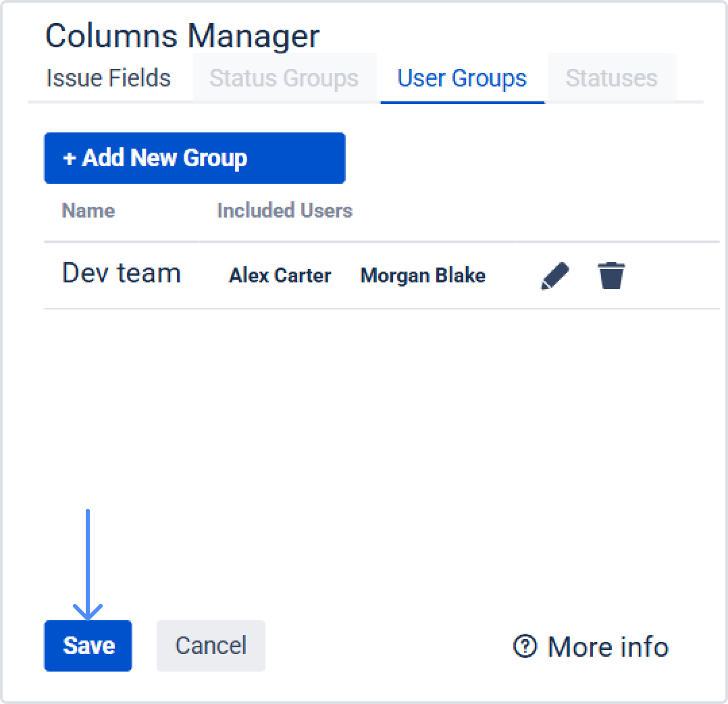Edit the Dev team group with pencil icon
Viewport: 728px width, 704px height.
pos(555,276)
